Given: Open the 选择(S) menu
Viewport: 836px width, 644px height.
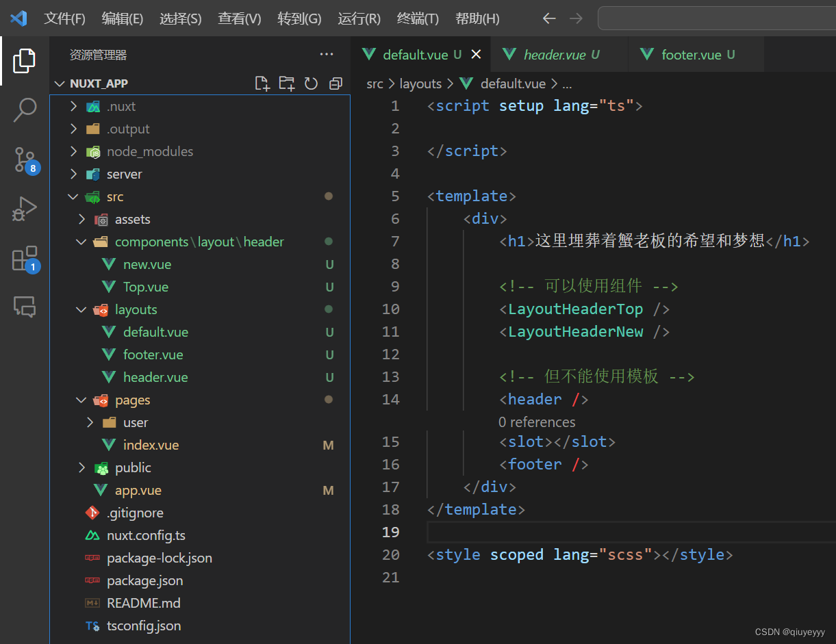Looking at the screenshot, I should pyautogui.click(x=181, y=18).
